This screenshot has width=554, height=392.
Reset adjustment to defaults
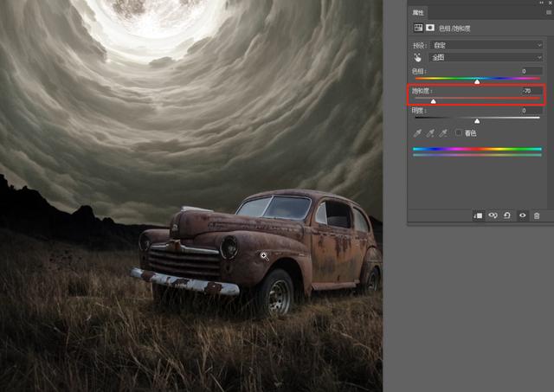(x=508, y=215)
